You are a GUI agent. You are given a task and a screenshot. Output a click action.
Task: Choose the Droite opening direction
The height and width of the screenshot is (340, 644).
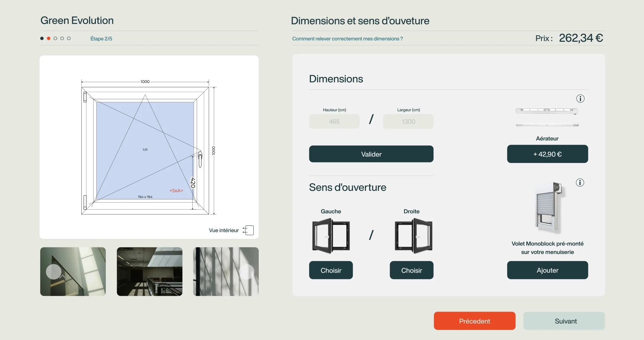[412, 270]
